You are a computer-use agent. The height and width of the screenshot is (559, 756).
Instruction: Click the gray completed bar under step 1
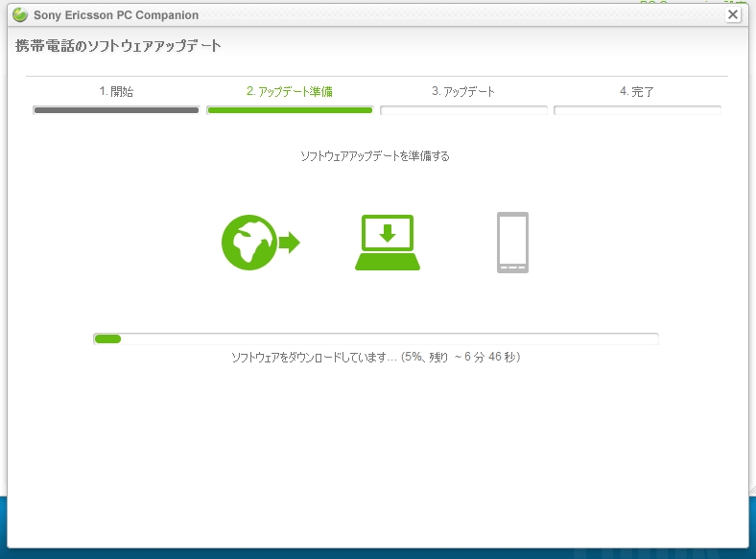[116, 110]
